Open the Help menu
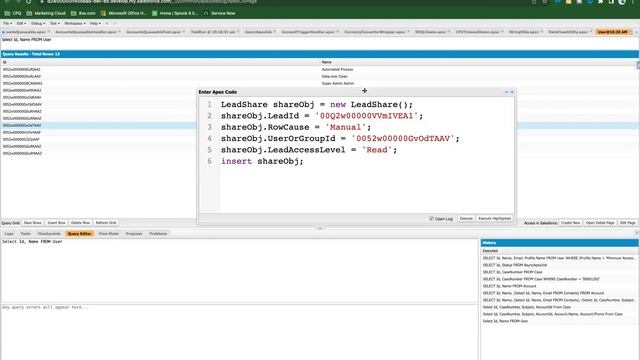This screenshot has height=360, width=640. click(95, 23)
